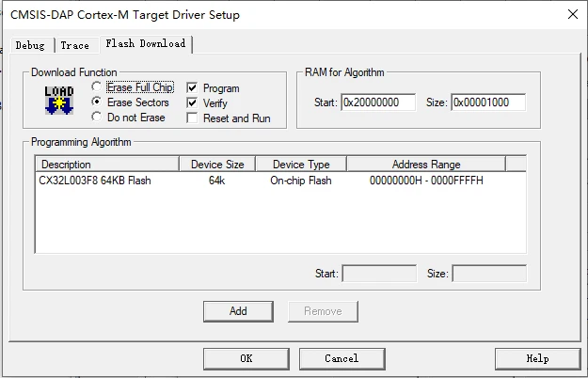Click the LOAD download icon
Viewport: 588px width, 378px height.
pyautogui.click(x=58, y=101)
